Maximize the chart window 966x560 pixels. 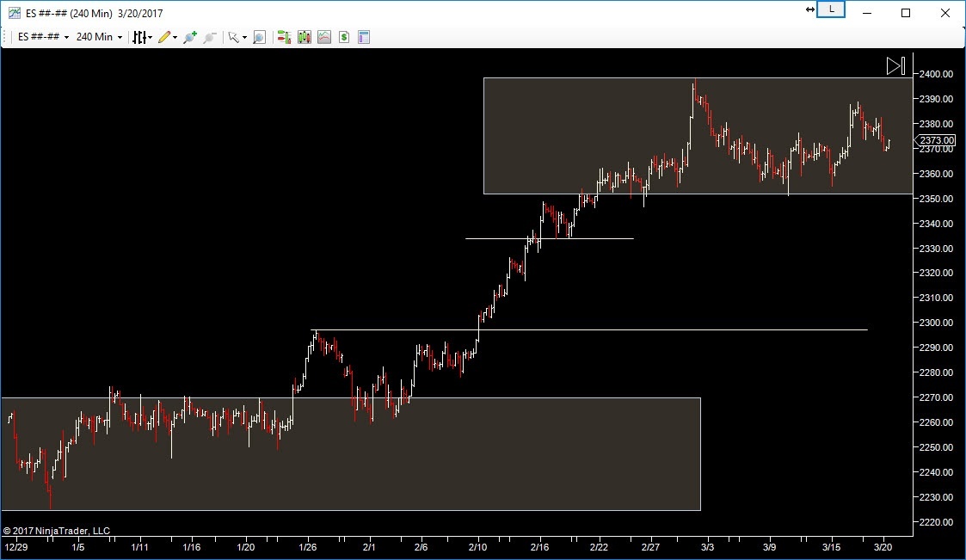coord(906,13)
